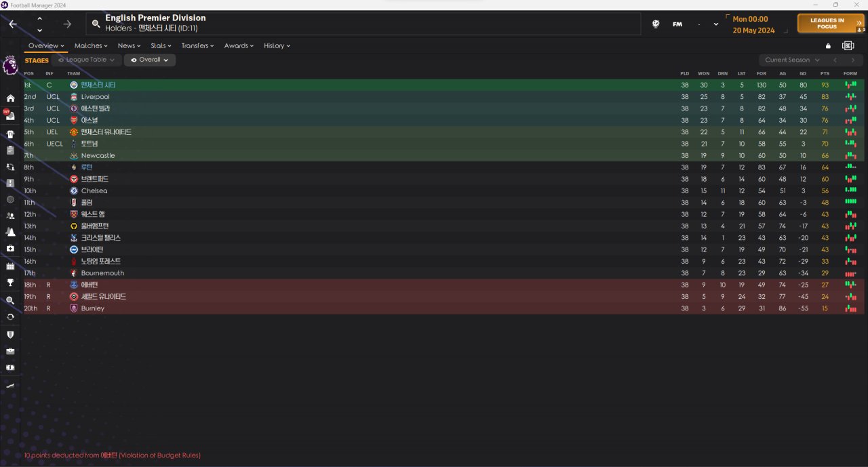
Task: Open the schedule calendar icon in sidebar
Action: coord(10,266)
